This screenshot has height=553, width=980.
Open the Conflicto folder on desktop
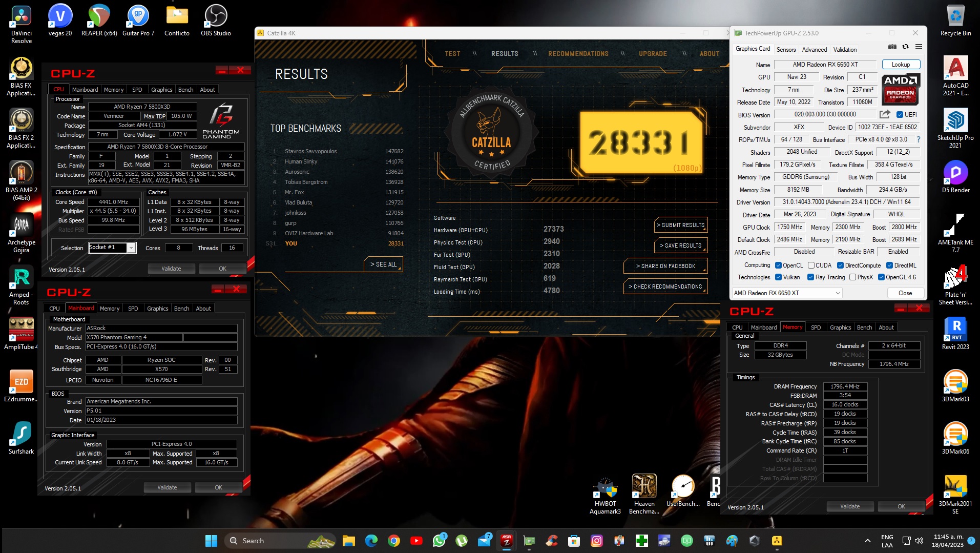(x=177, y=21)
